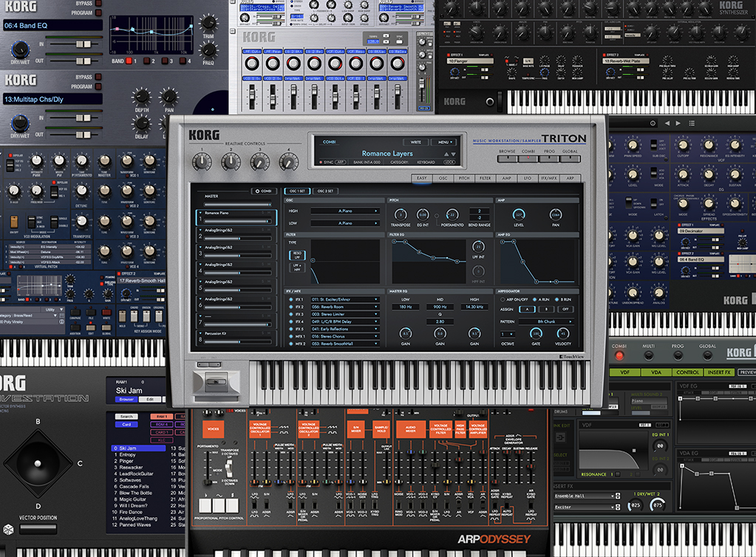
Task: Click the Wavestation Browser button
Action: pos(126,400)
